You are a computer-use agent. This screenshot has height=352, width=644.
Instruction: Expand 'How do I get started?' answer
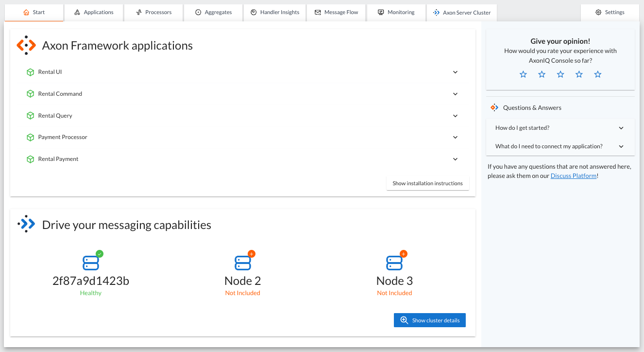click(x=560, y=128)
